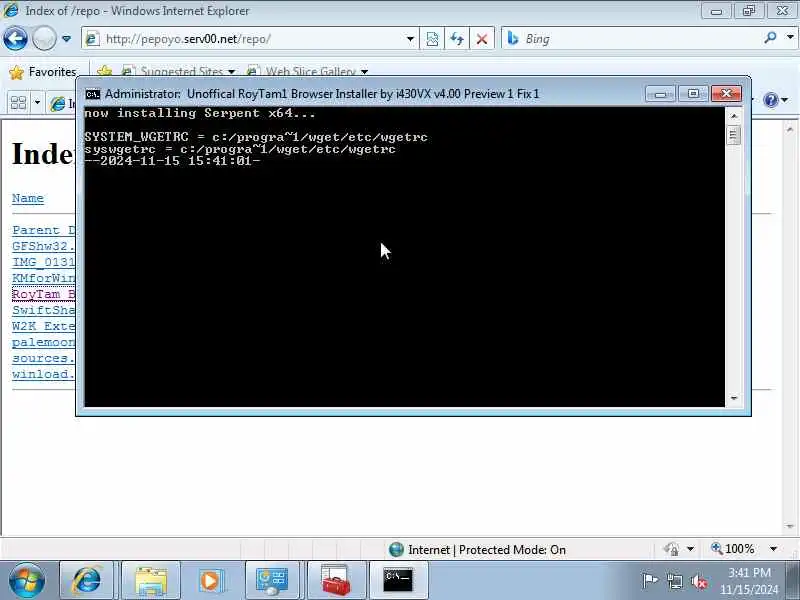The height and width of the screenshot is (600, 800).
Task: Open the dropdown beside the status bar lock icon
Action: (x=690, y=549)
